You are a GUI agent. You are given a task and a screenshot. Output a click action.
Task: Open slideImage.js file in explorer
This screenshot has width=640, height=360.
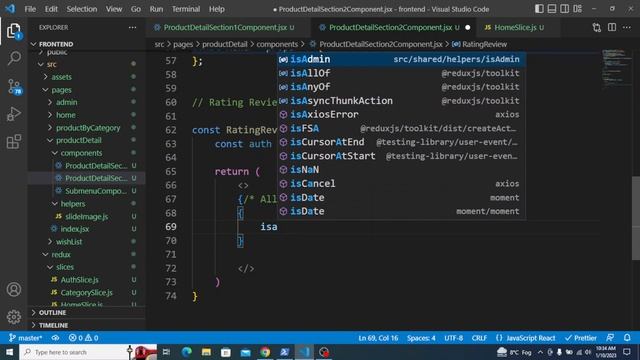pyautogui.click(x=86, y=216)
